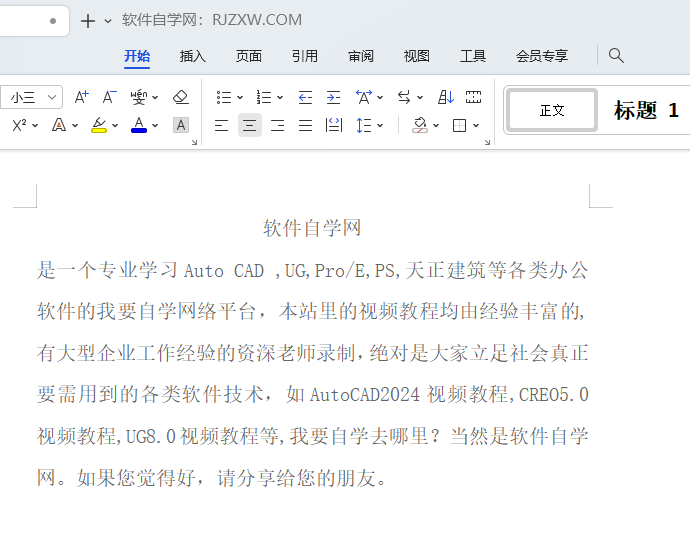The height and width of the screenshot is (549, 690).
Task: Expand bullet list style arrow
Action: (240, 98)
